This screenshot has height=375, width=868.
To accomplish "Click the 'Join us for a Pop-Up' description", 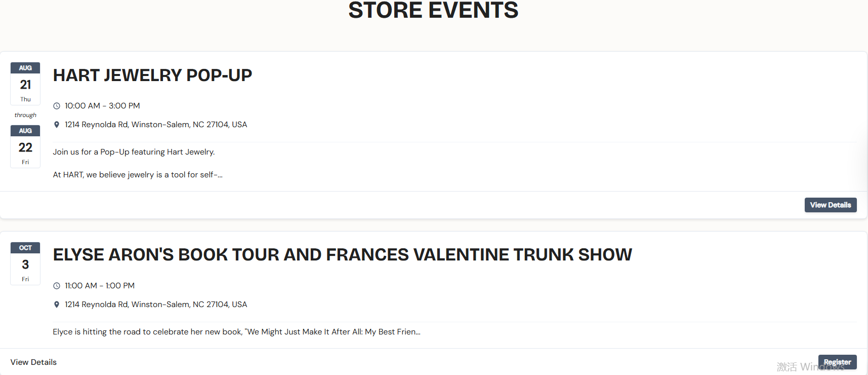I will 134,152.
